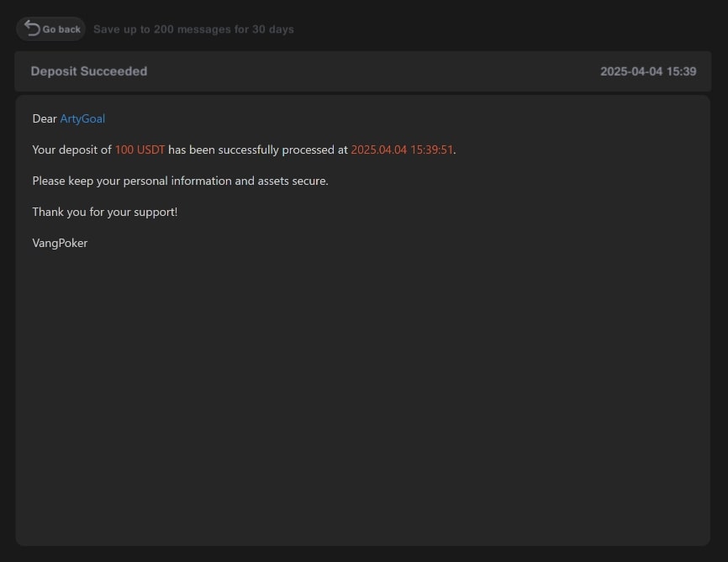Click the empty middle of title bar
The width and height of the screenshot is (728, 562).
click(x=370, y=71)
